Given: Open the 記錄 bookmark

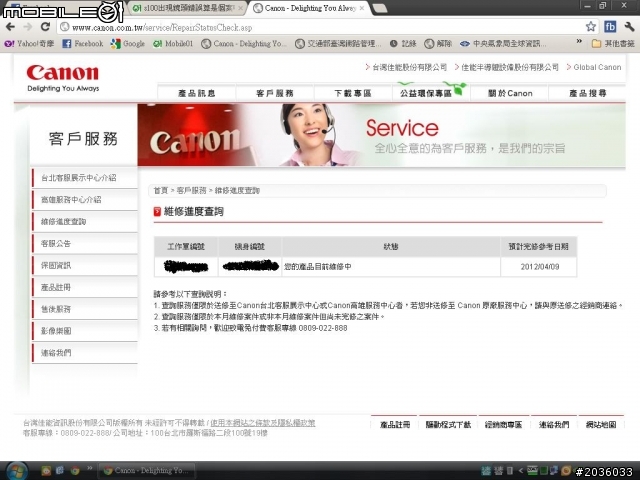Looking at the screenshot, I should 403,43.
